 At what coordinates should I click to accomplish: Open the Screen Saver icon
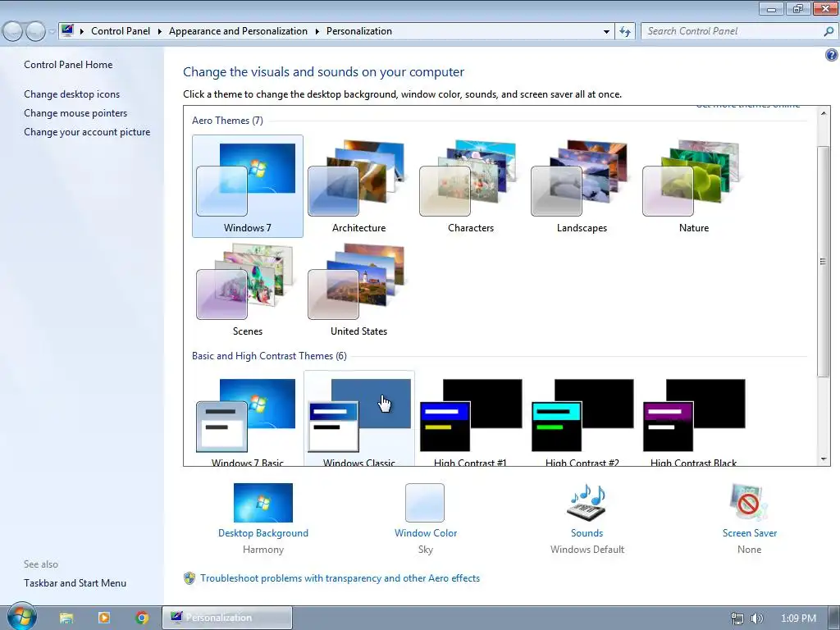tap(749, 503)
